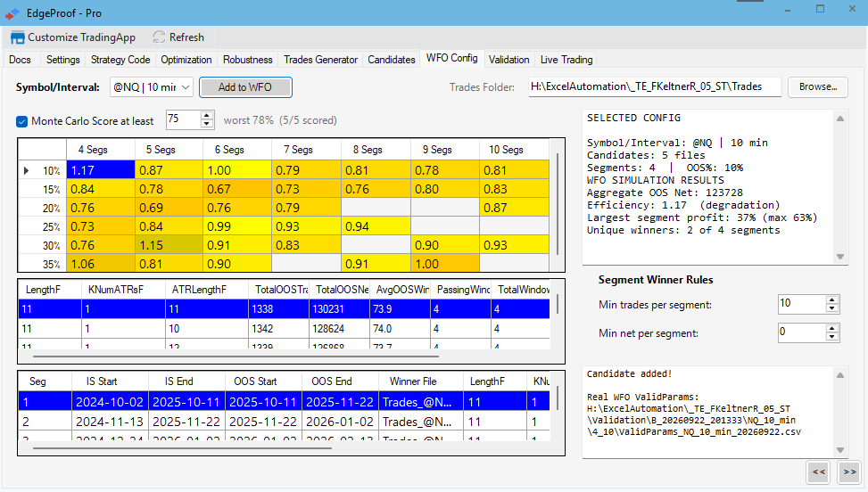Click the Trades Folder path field
The image size is (868, 492).
pos(654,86)
